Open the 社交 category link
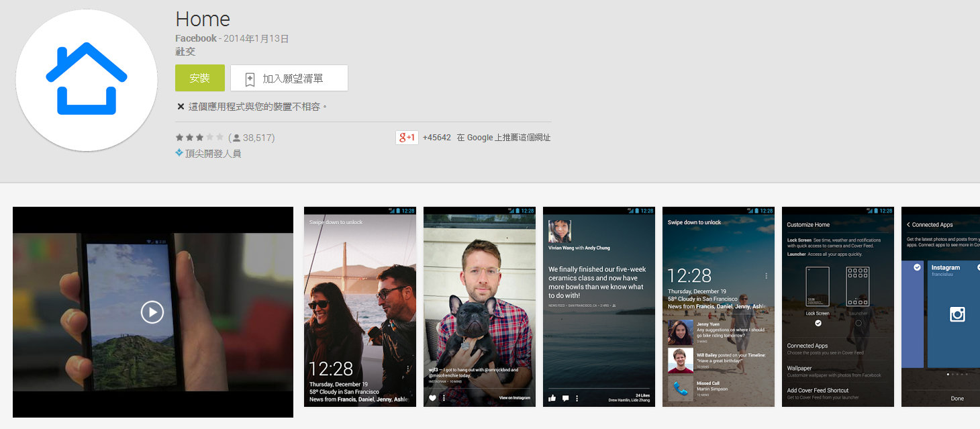 pos(185,52)
